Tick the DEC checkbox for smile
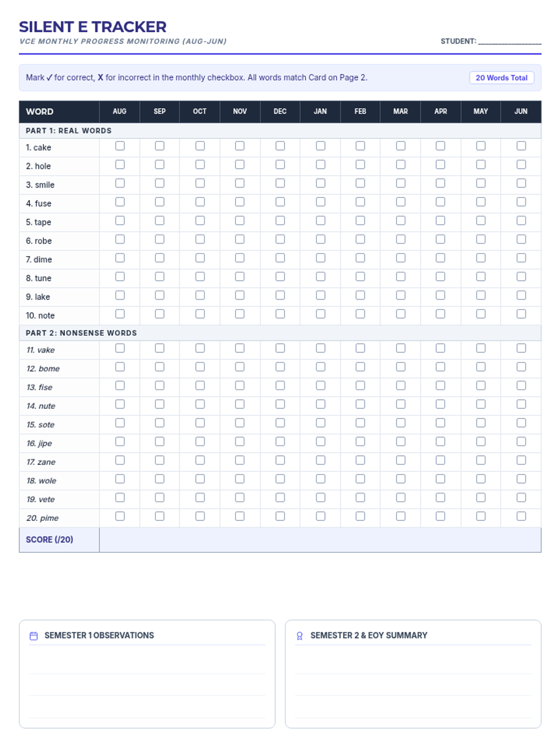 280,183
